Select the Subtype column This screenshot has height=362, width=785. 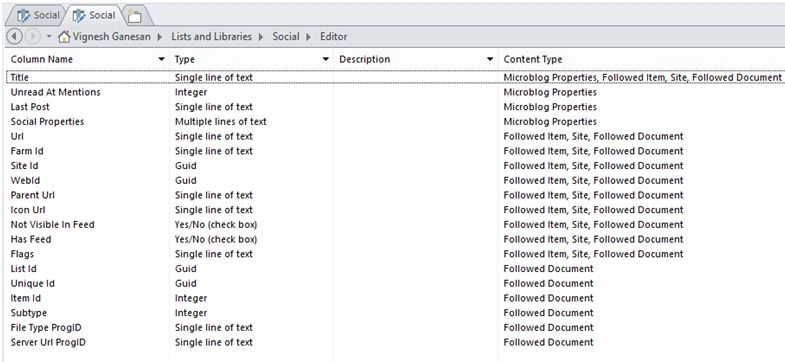(x=29, y=312)
